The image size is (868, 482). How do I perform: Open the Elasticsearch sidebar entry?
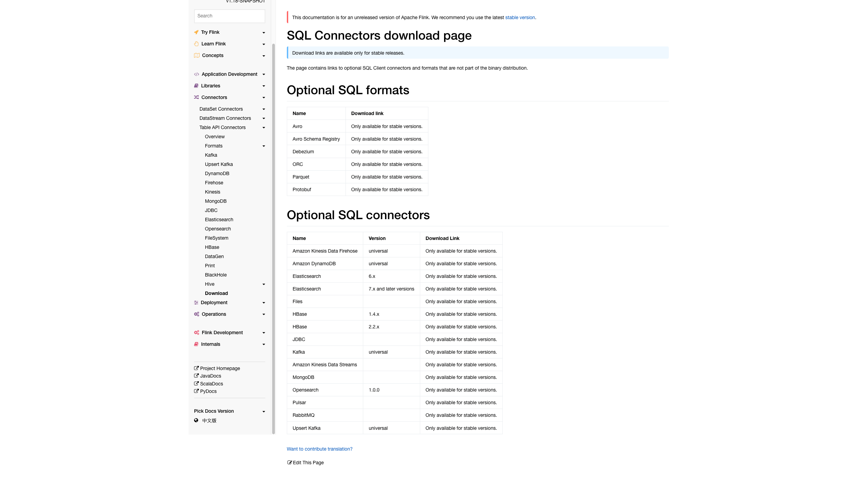(219, 219)
